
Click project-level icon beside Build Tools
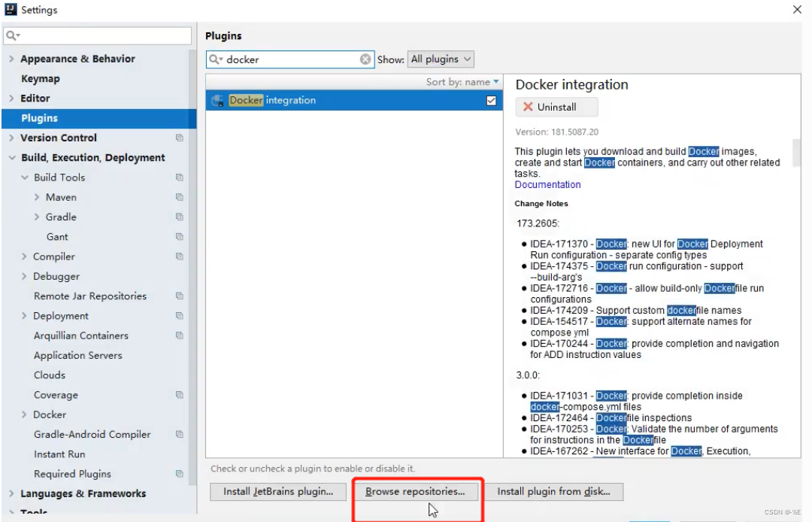[x=179, y=178]
